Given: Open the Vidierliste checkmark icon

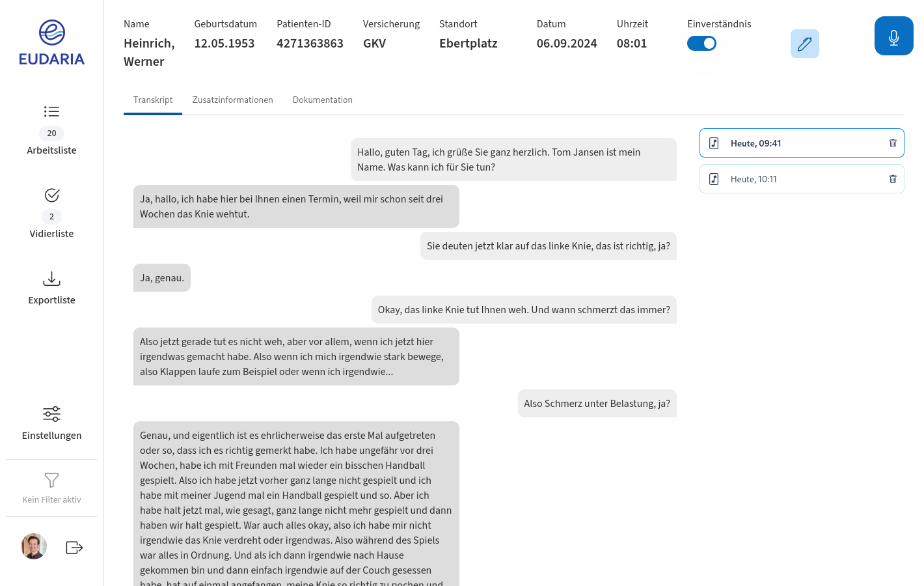Looking at the screenshot, I should [51, 195].
